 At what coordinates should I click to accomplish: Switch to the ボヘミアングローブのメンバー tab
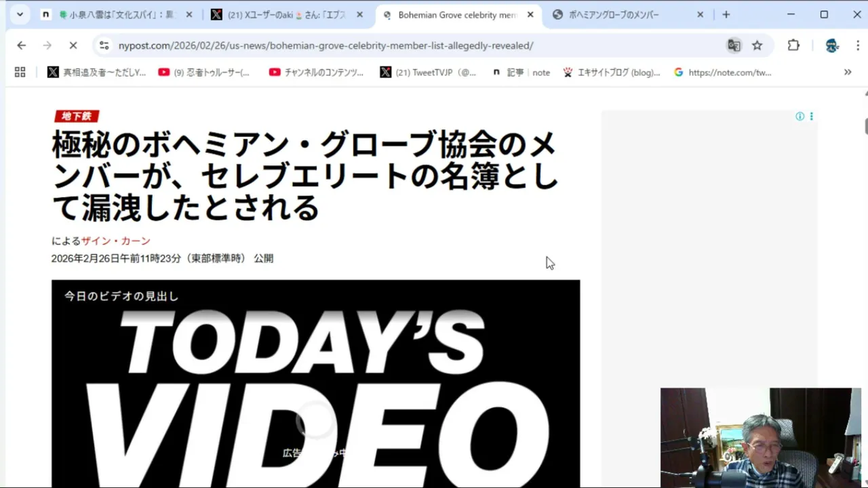[x=628, y=14]
